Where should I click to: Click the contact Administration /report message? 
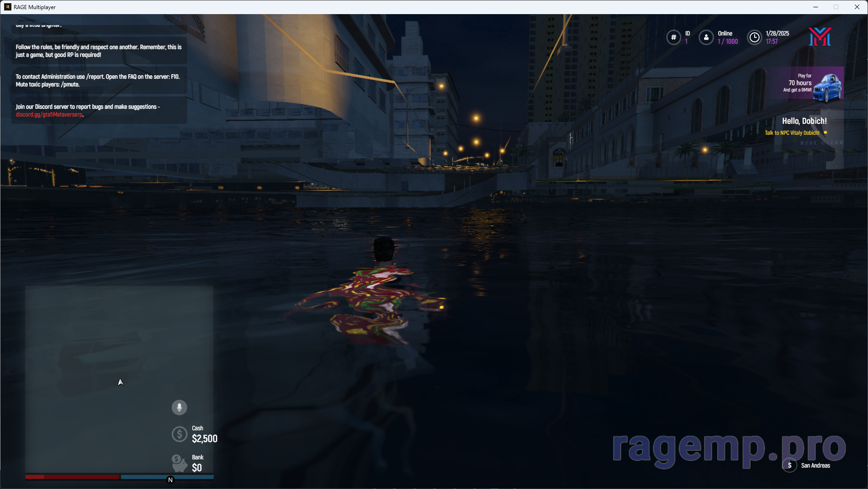click(99, 81)
